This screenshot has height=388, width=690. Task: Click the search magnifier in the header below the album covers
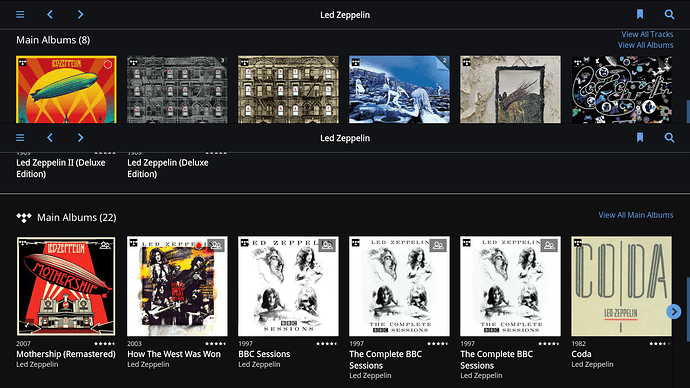click(x=669, y=138)
